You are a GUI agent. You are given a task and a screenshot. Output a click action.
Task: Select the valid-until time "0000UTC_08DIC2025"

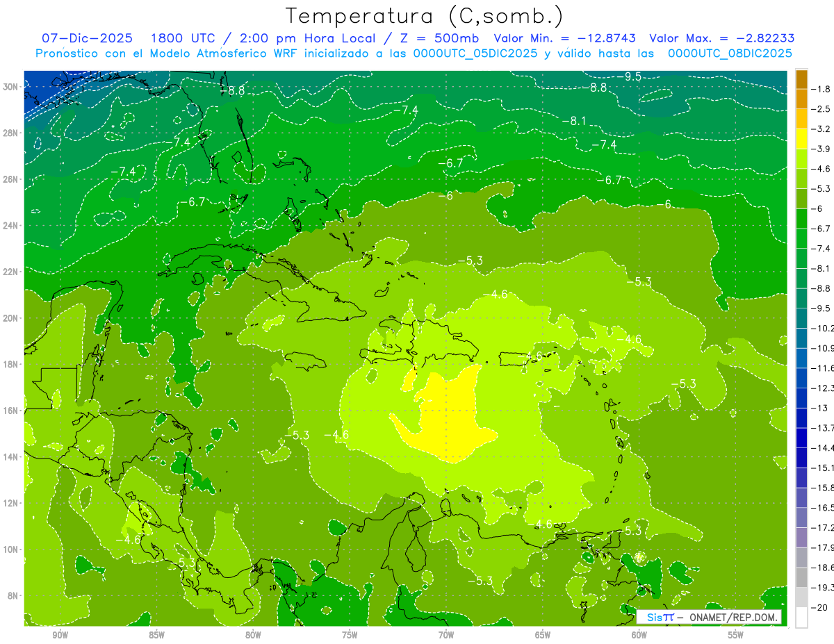(730, 53)
